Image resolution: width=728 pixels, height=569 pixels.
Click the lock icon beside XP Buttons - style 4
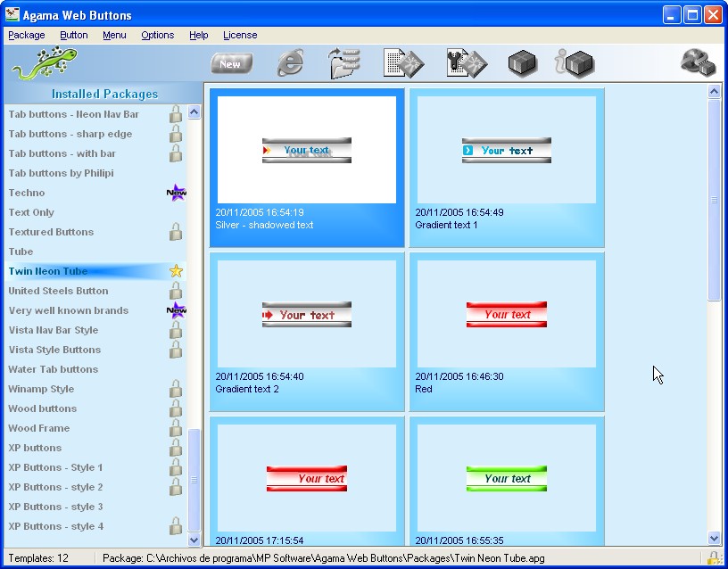tap(176, 526)
